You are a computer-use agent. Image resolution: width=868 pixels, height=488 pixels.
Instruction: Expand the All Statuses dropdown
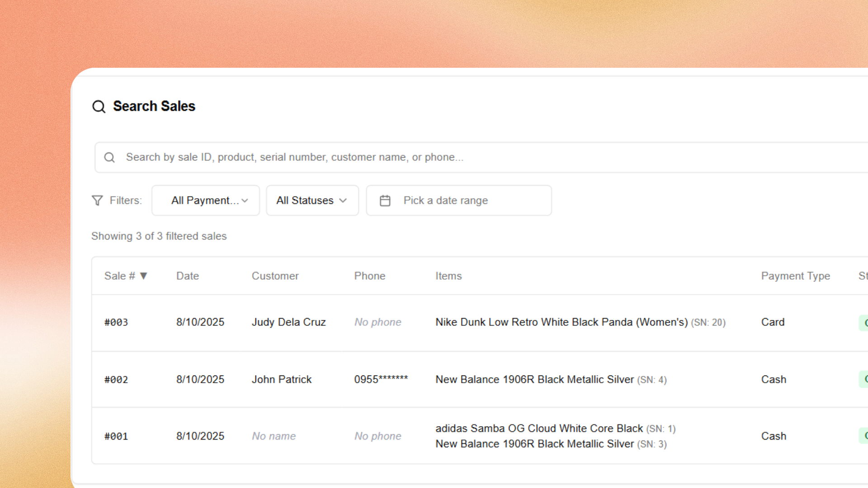(x=312, y=200)
